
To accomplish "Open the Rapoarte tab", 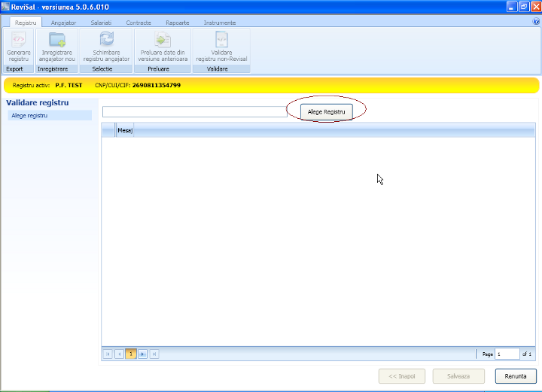I will pyautogui.click(x=178, y=23).
